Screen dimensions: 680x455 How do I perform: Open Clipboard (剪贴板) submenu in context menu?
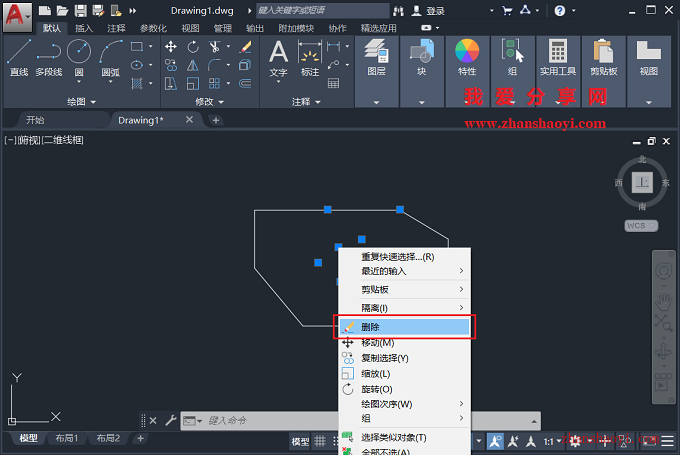pyautogui.click(x=404, y=289)
